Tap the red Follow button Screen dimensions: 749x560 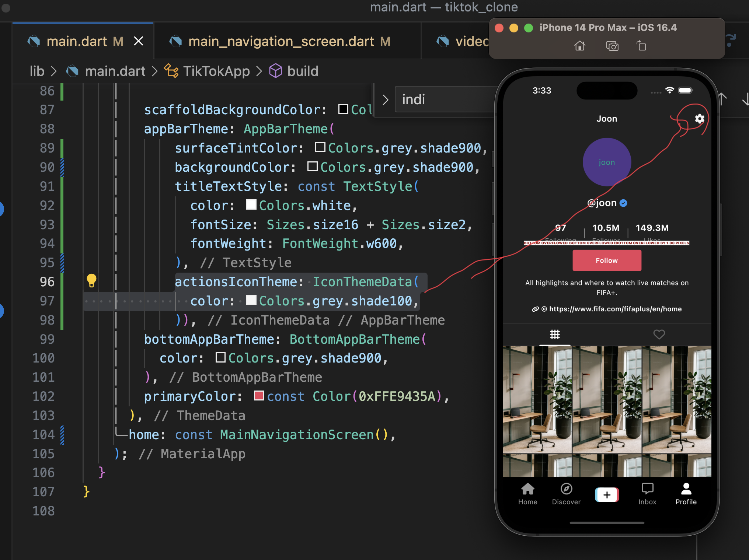pos(607,260)
